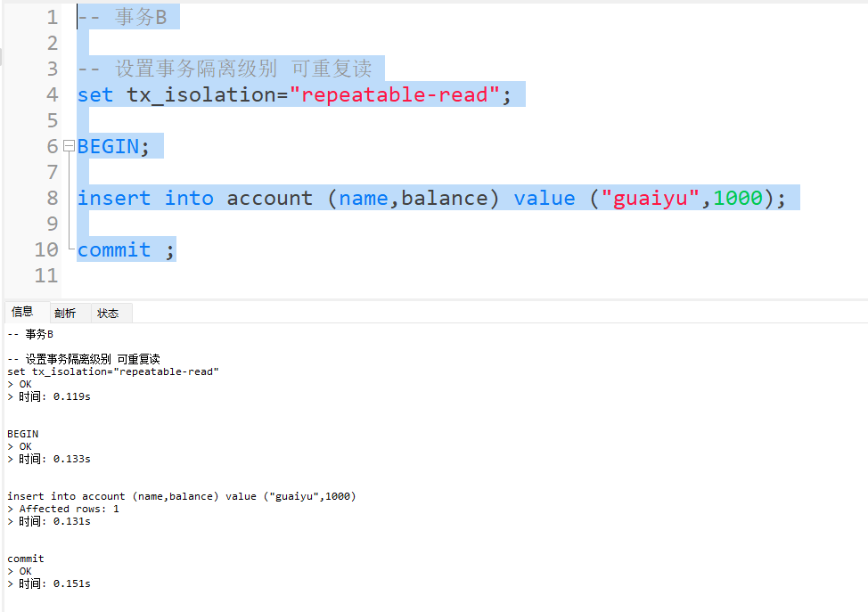Click line number 1 in gutter
Screen dimensions: 868x612
click(x=53, y=17)
